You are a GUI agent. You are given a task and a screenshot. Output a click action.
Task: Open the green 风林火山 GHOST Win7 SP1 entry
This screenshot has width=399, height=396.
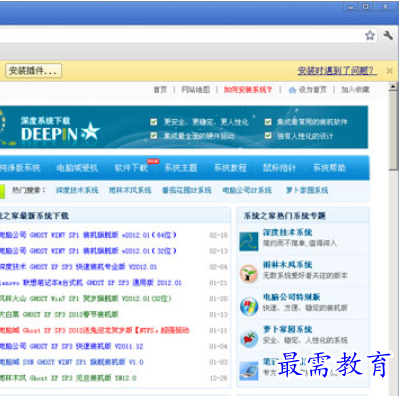click(x=85, y=298)
